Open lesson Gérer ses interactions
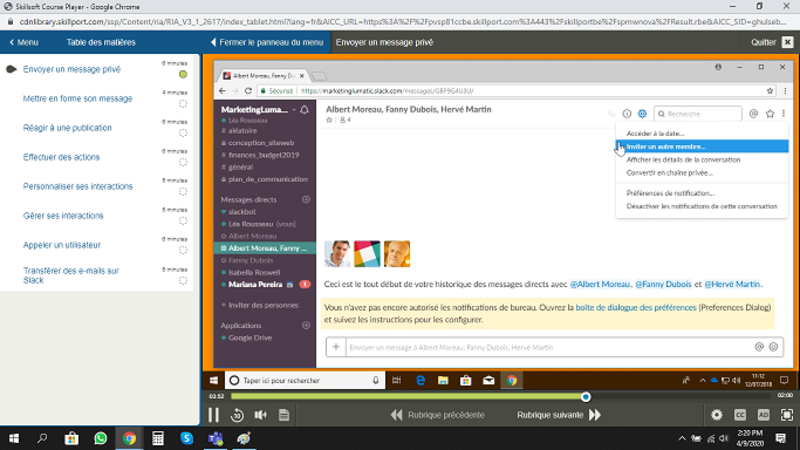The image size is (800, 450). (x=63, y=216)
